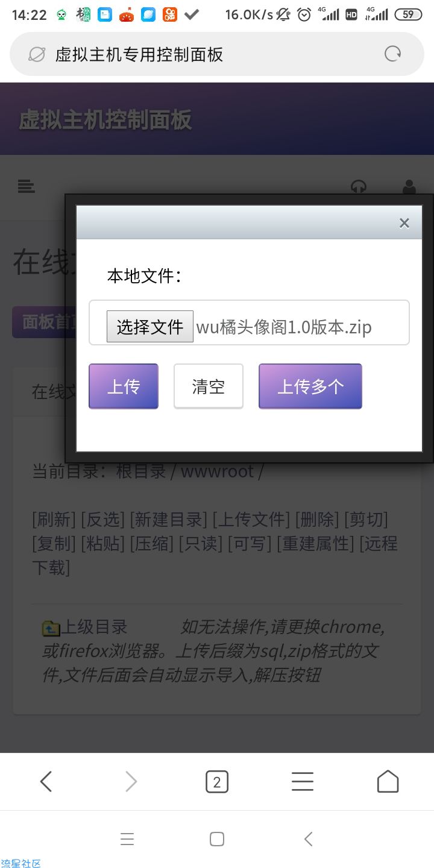Open the user profile icon
The image size is (434, 868).
(409, 187)
